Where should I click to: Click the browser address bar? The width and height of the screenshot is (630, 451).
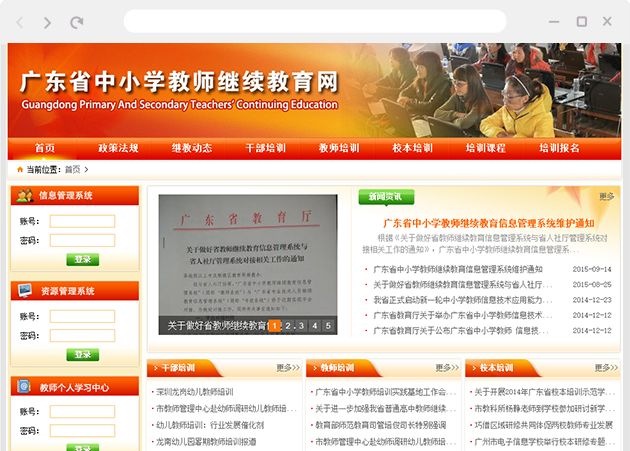coord(314,22)
